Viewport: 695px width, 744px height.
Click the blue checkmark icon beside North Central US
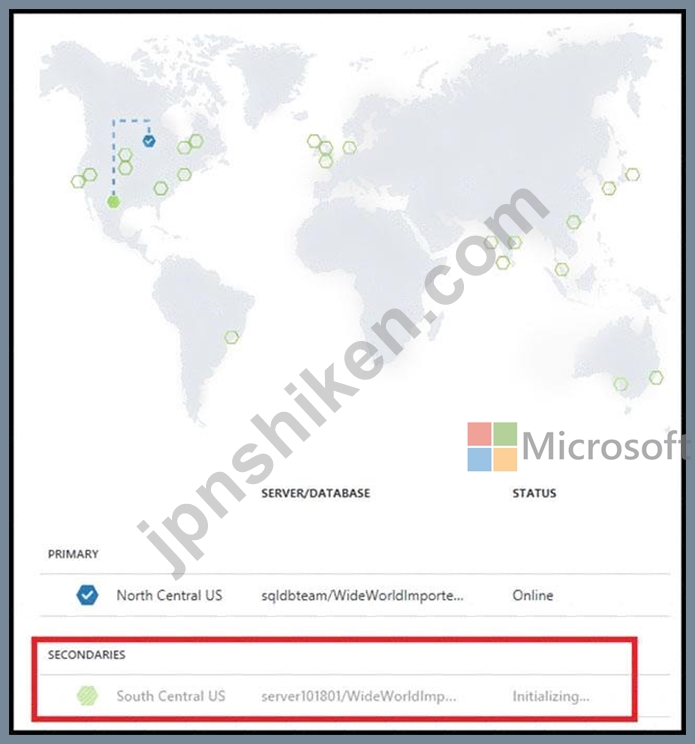pyautogui.click(x=87, y=595)
